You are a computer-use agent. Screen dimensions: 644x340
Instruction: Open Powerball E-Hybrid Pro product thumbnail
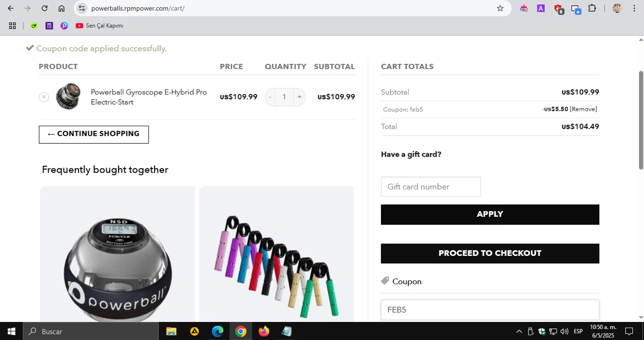coord(68,97)
